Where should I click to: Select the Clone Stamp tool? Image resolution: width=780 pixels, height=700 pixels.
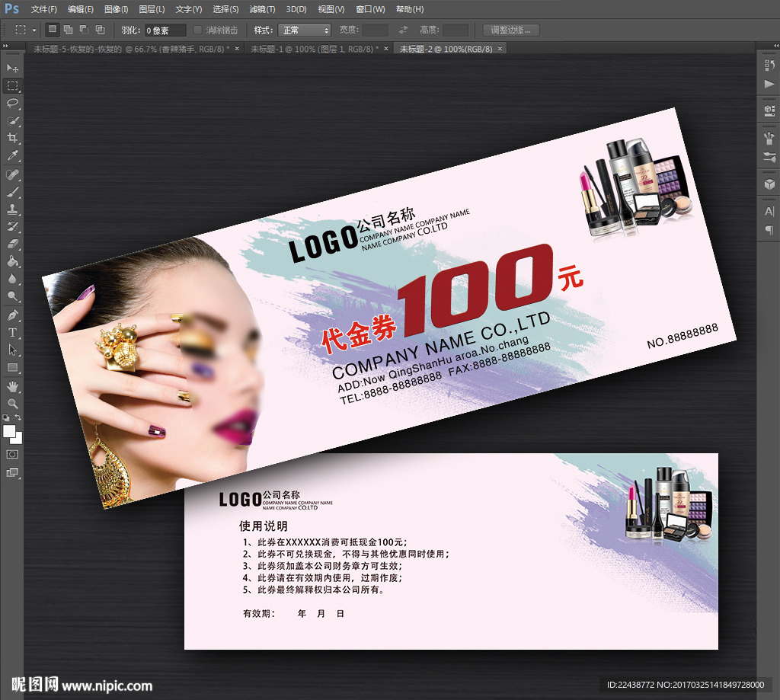[x=12, y=209]
